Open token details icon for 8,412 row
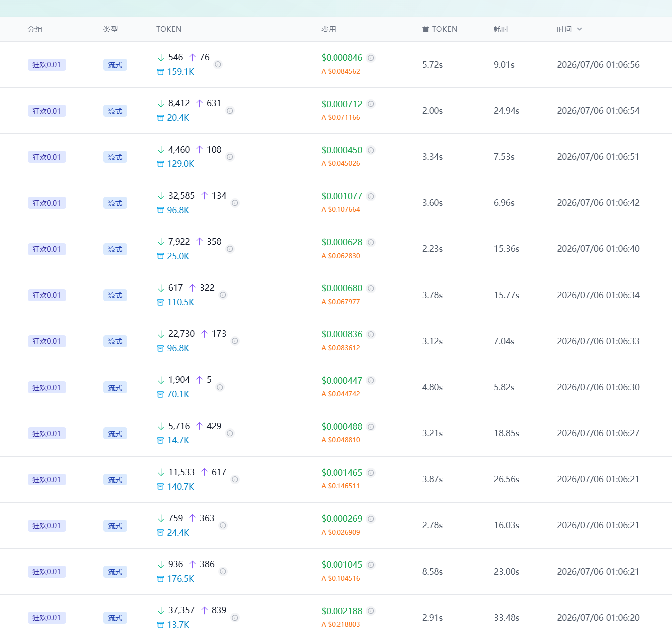The image size is (672, 632). coord(230,111)
